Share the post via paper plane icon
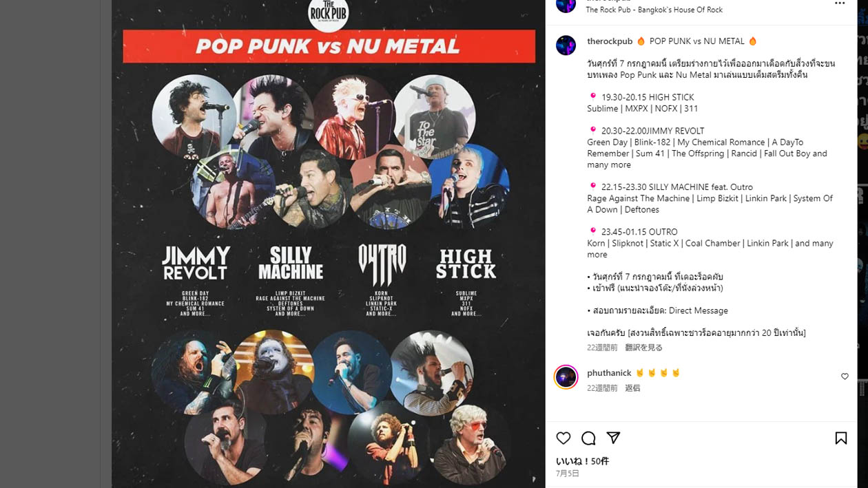 click(613, 438)
